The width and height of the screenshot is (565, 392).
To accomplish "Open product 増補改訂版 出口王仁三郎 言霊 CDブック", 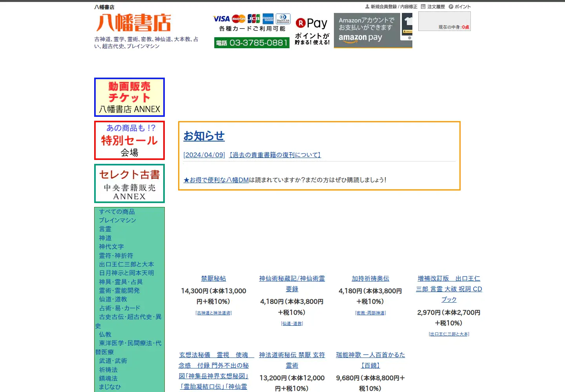I will click(449, 289).
